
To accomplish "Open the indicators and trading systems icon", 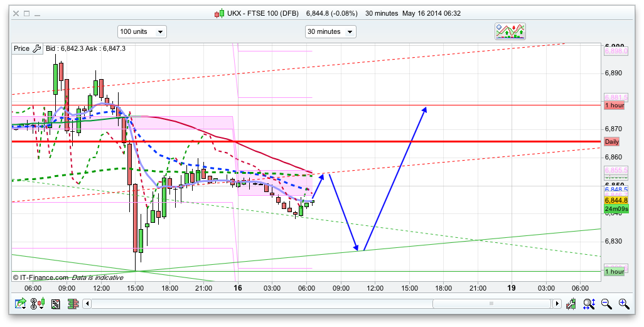I will [x=510, y=31].
